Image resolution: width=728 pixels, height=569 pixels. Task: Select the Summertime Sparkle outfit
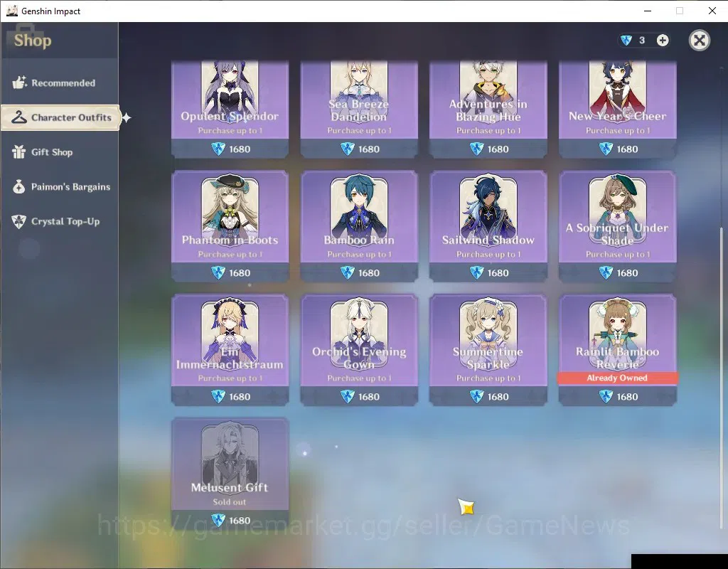[x=488, y=350]
